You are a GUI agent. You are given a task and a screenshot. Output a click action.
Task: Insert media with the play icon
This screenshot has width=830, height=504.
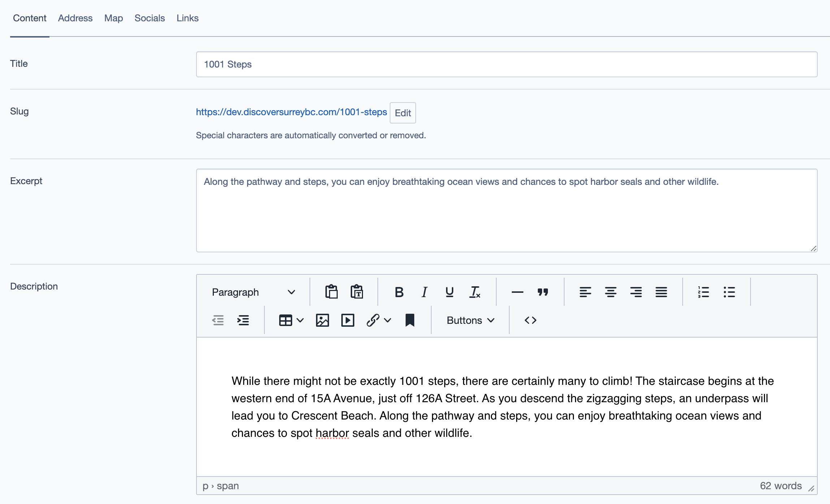pyautogui.click(x=348, y=320)
